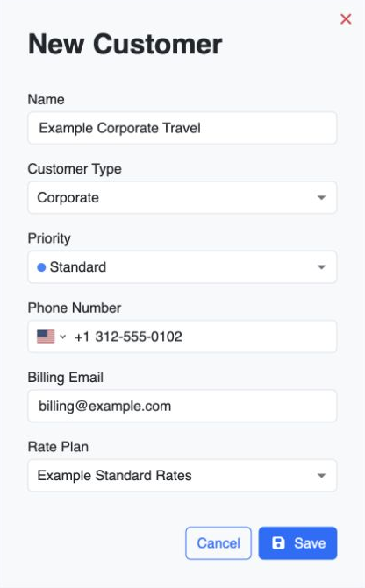Open the Priority dropdown arrow

point(321,267)
